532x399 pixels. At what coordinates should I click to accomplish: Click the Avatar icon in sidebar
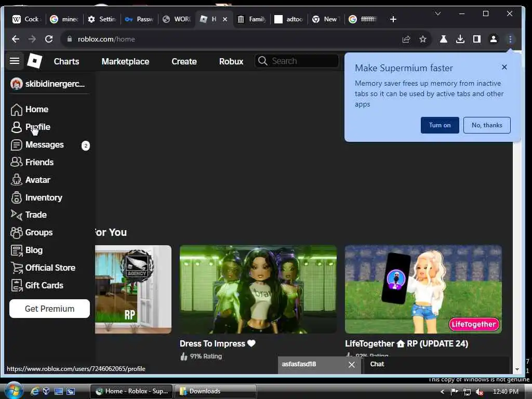pos(16,180)
